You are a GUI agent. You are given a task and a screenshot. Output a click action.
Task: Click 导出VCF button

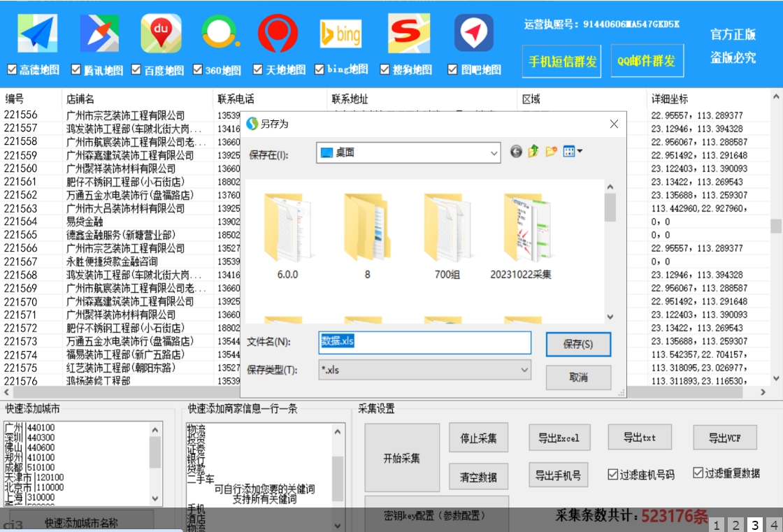(725, 438)
